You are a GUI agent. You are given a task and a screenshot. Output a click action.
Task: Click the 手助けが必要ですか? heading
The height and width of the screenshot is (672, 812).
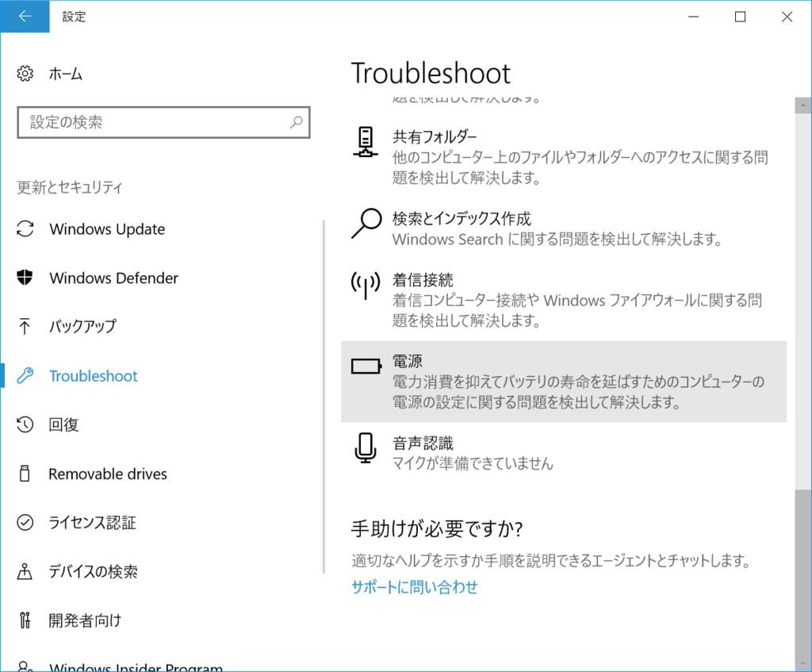[x=437, y=528]
